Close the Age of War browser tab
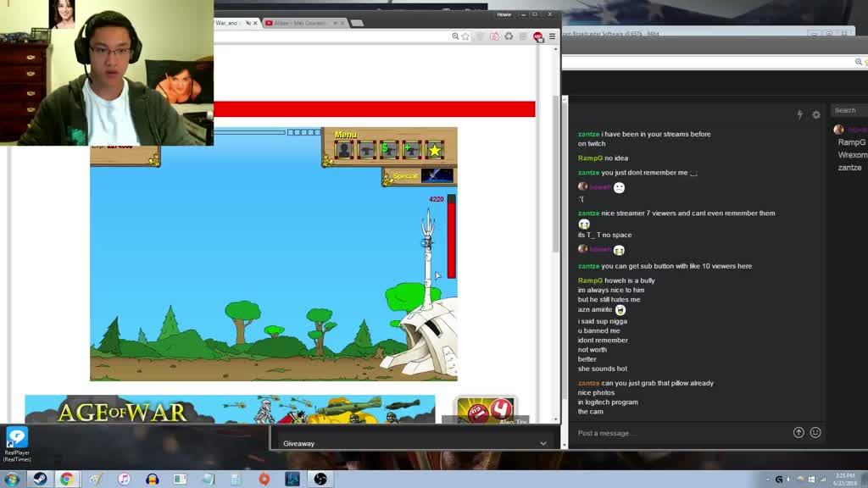This screenshot has width=868, height=488. (255, 23)
